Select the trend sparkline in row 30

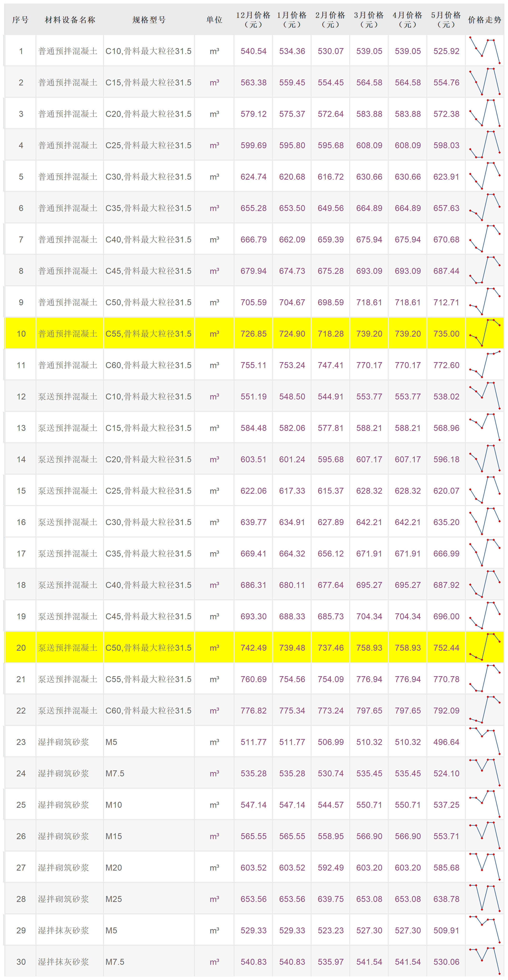tap(484, 961)
